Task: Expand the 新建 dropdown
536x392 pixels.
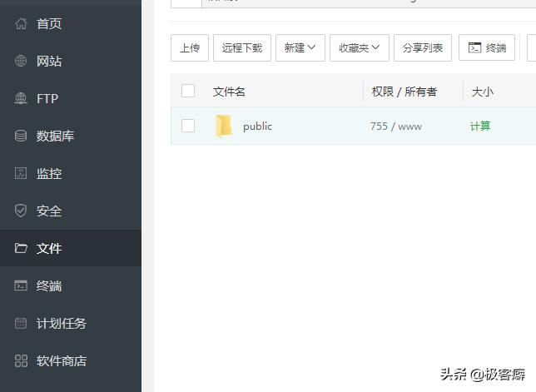Action: pyautogui.click(x=300, y=47)
